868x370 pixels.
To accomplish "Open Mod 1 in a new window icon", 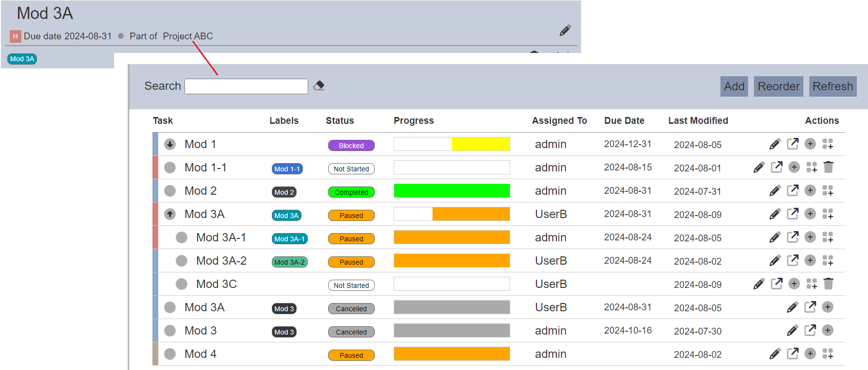I will [x=793, y=144].
